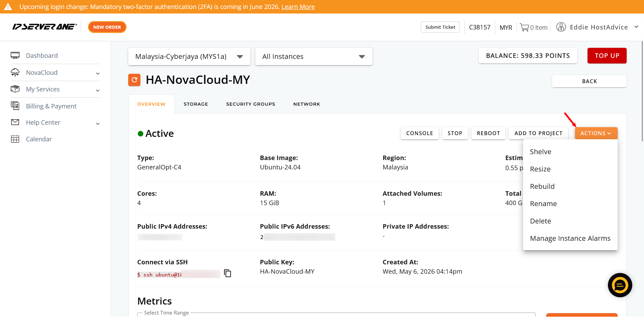The height and width of the screenshot is (317, 644).
Task: Click the GeneralOpt-C4 type value
Action: click(159, 167)
